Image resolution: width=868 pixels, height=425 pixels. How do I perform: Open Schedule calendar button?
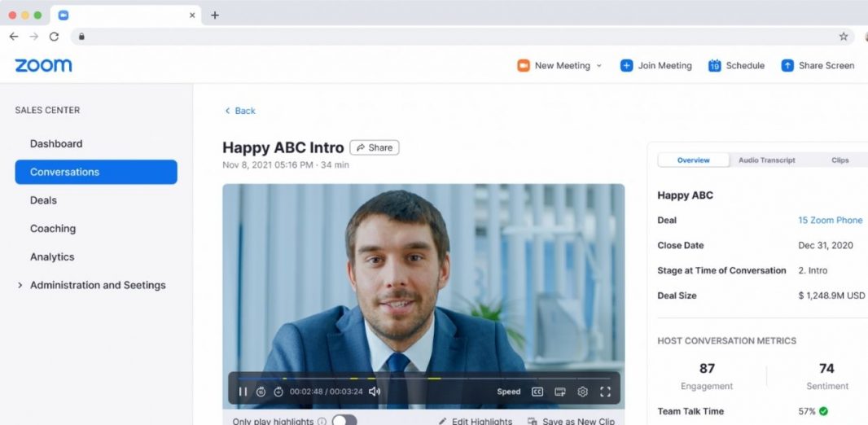(736, 65)
